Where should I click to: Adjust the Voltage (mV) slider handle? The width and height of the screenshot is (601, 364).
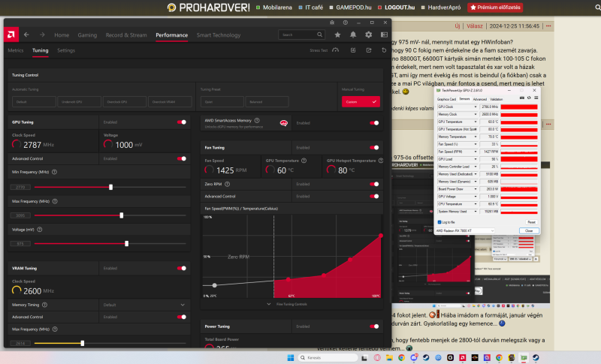(x=126, y=243)
